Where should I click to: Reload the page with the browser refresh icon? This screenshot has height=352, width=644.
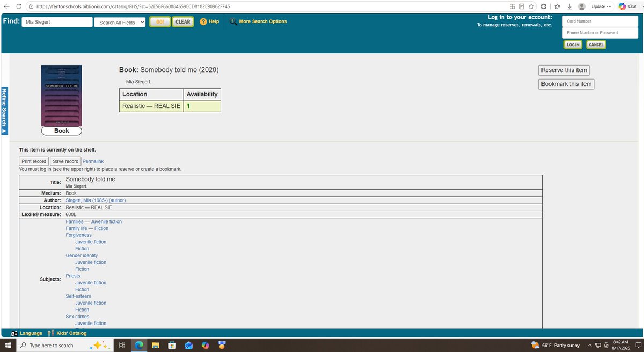click(19, 6)
